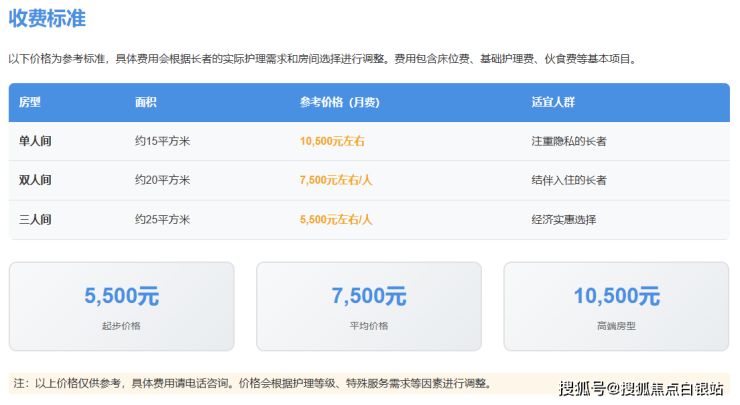Open the 10,500元 高端房型 card
The image size is (740, 405).
(616, 306)
